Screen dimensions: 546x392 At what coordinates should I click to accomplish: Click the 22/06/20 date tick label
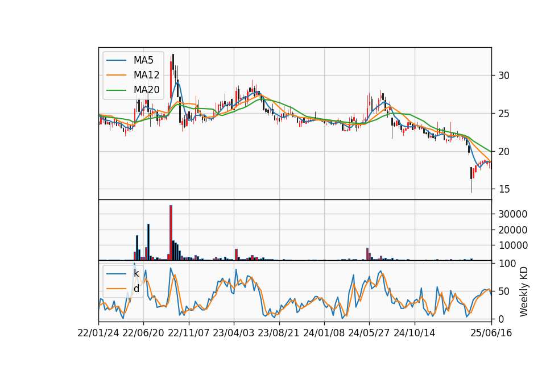pyautogui.click(x=143, y=333)
